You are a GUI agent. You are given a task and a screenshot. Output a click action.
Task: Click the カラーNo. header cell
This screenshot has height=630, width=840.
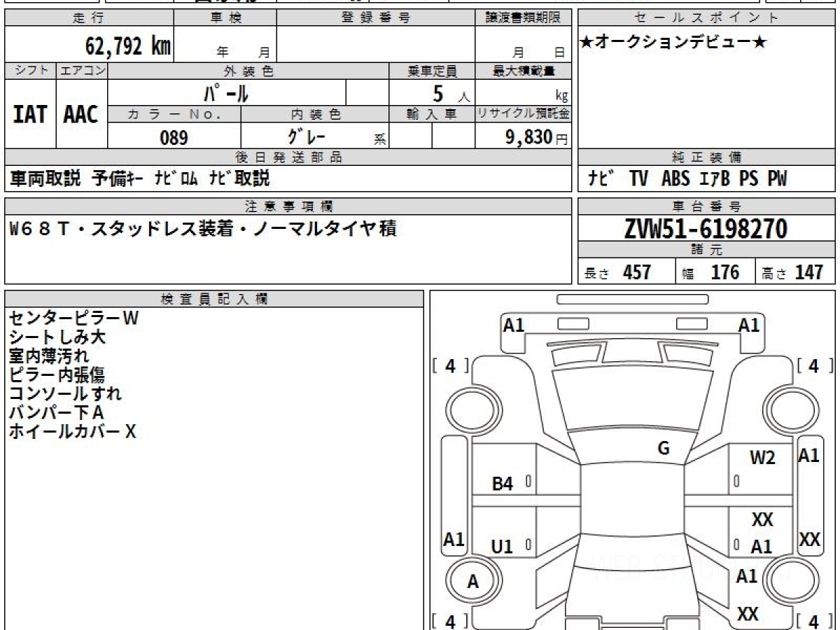coord(174,114)
